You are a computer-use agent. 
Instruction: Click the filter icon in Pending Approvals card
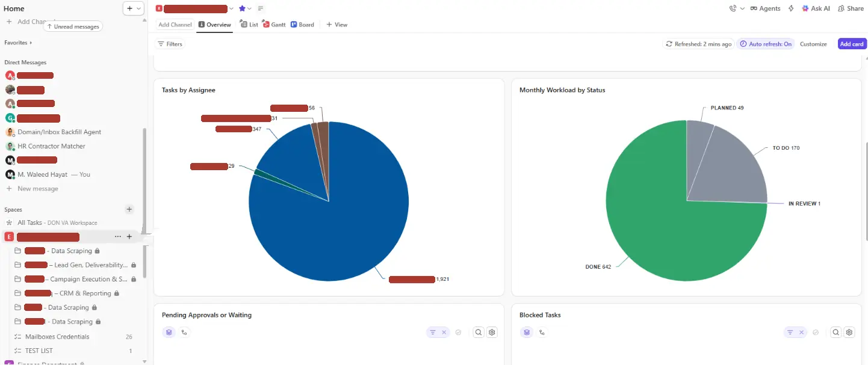pos(433,332)
